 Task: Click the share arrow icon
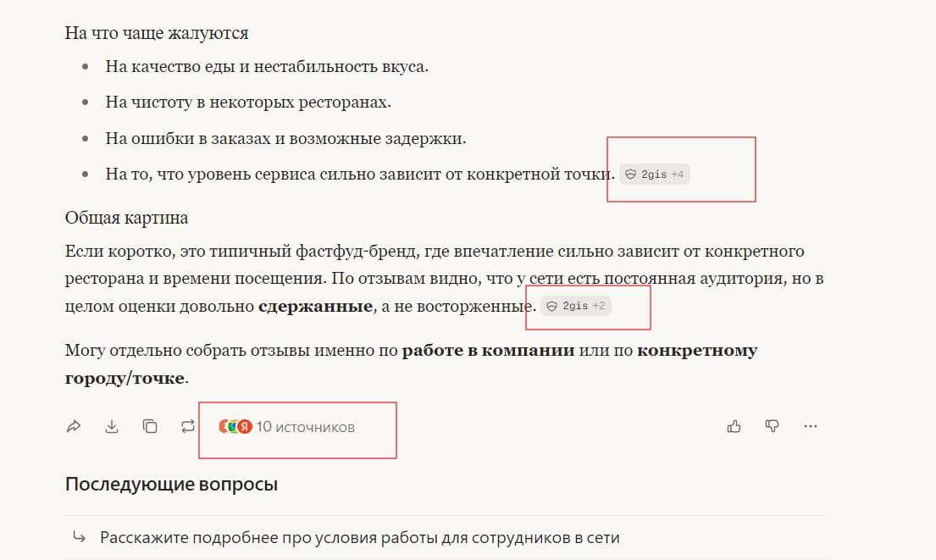click(74, 426)
